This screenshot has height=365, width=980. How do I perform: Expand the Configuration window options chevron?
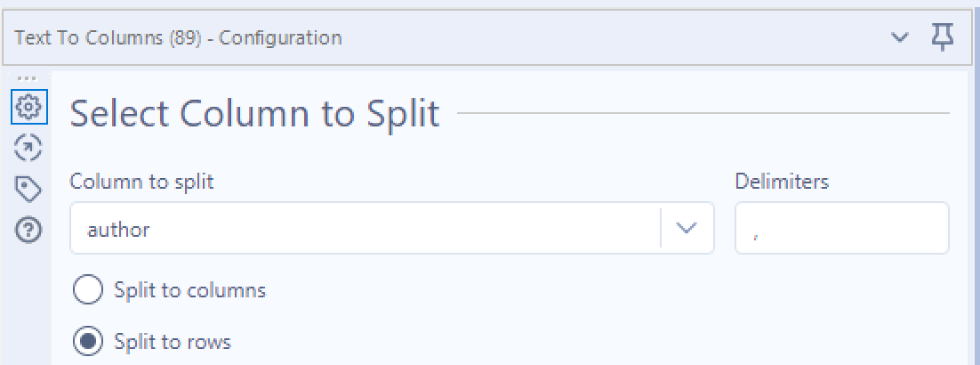900,37
